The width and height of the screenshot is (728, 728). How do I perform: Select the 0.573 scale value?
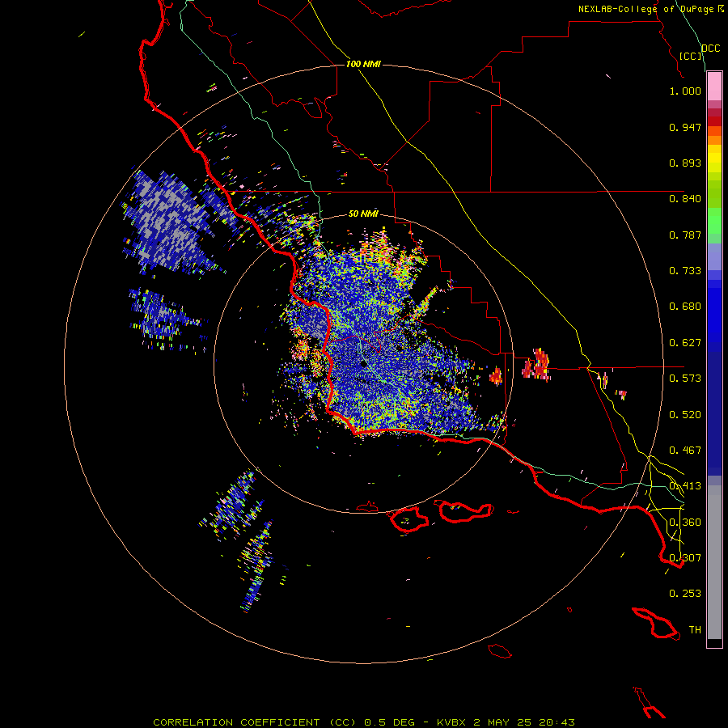pos(685,379)
